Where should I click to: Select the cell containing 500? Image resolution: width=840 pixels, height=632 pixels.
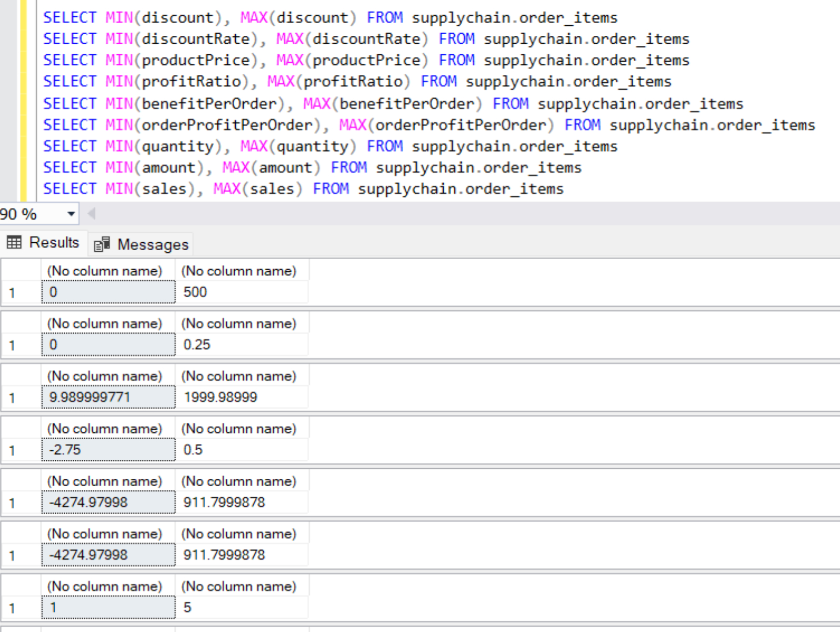tap(241, 292)
